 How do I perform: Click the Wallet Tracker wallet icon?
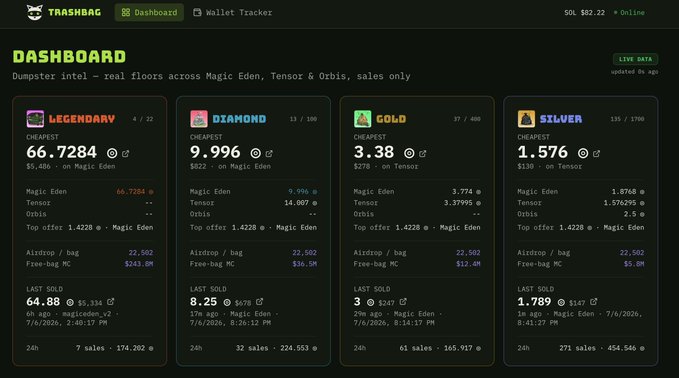coord(197,13)
